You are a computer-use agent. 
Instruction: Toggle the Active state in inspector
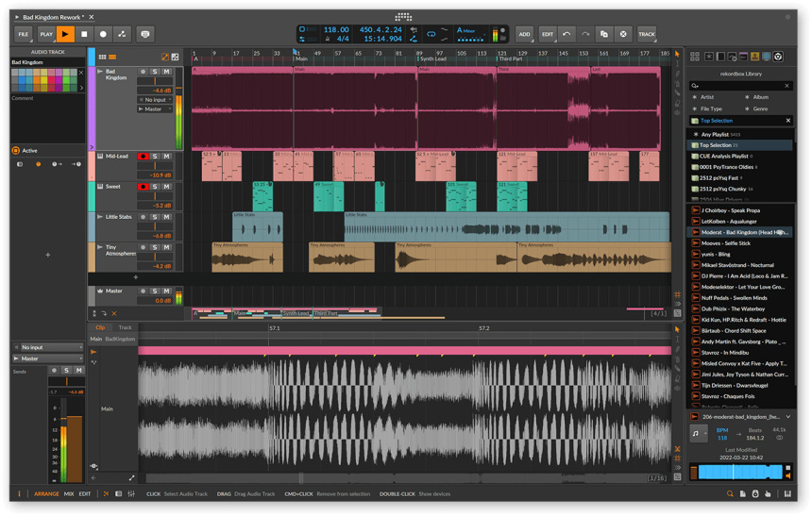[x=15, y=151]
